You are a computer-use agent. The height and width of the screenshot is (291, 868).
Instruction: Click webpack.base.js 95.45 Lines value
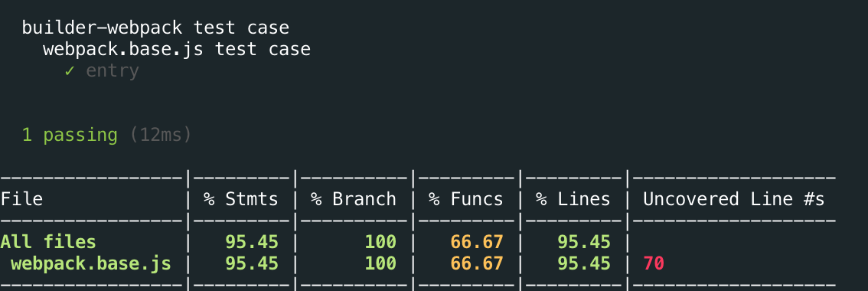(x=584, y=264)
